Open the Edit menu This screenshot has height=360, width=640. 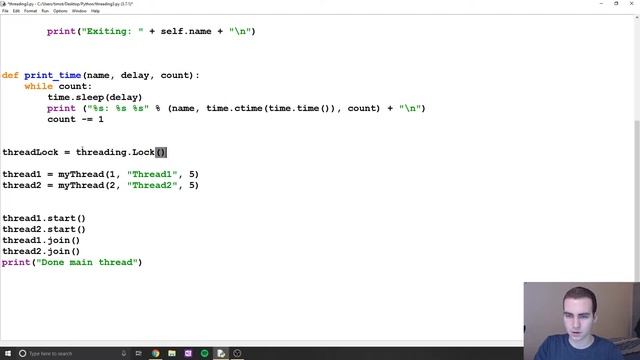click(x=16, y=11)
